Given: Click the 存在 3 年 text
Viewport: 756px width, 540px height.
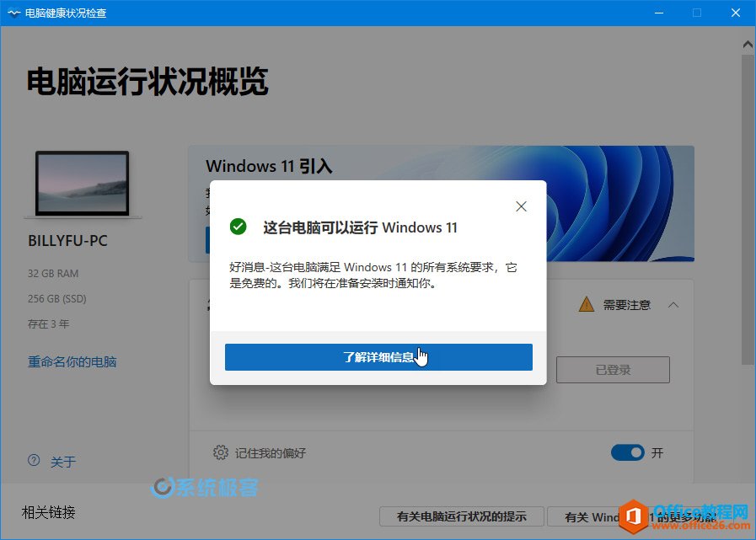Looking at the screenshot, I should (x=48, y=323).
